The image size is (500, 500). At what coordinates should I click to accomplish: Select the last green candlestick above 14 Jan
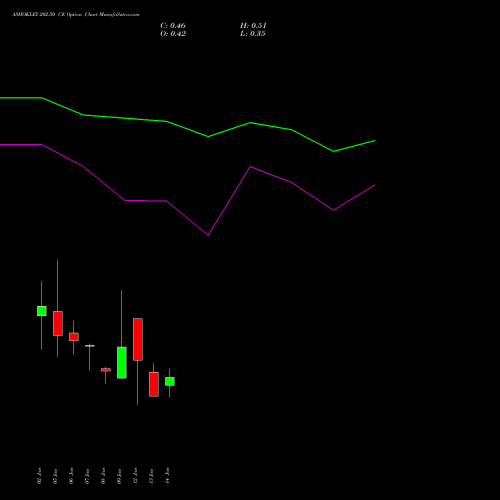pyautogui.click(x=170, y=381)
